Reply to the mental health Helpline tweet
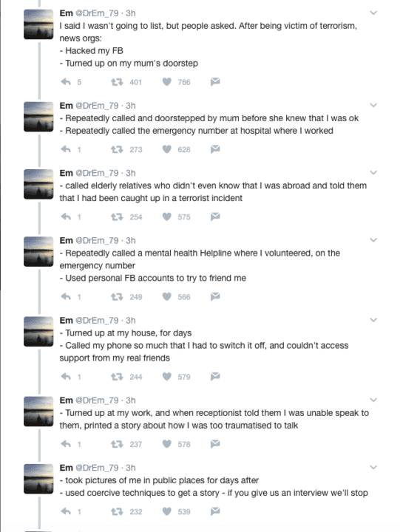 66,297
